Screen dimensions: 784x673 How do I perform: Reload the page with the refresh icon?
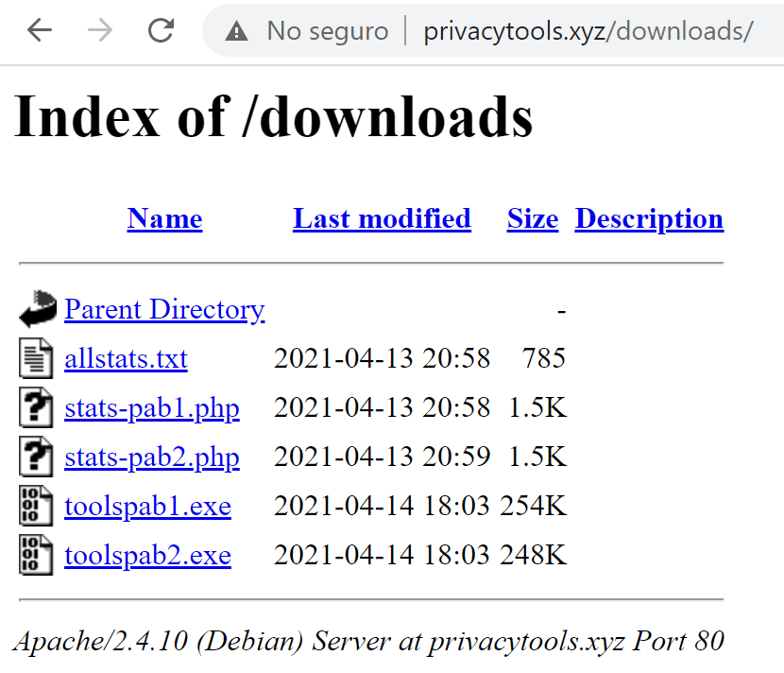pos(161,30)
